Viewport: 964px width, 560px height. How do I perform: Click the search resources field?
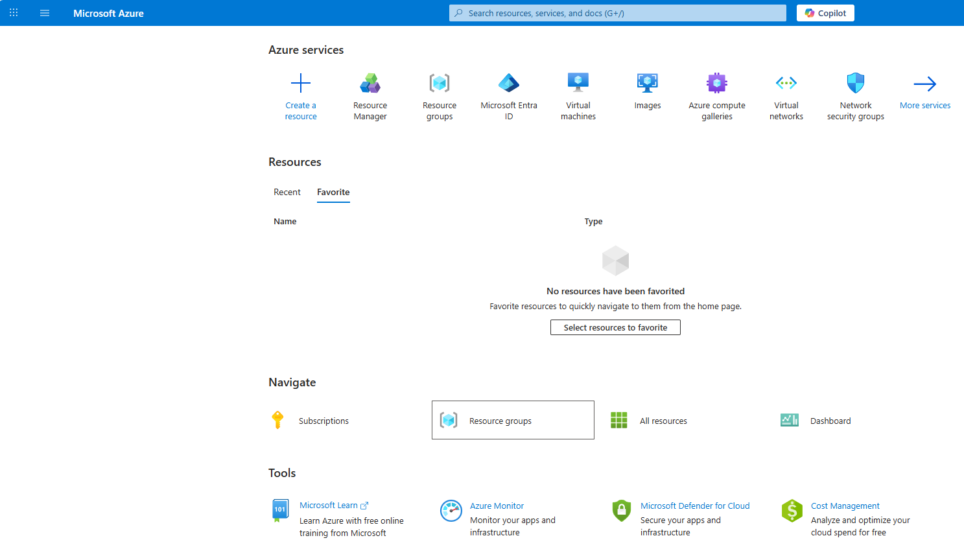[x=617, y=12]
